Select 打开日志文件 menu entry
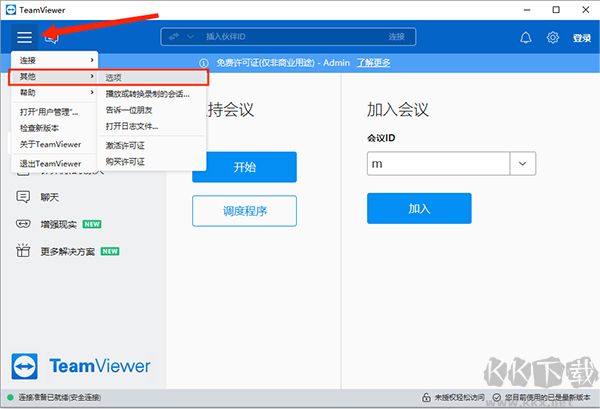The image size is (600, 409). tap(152, 126)
